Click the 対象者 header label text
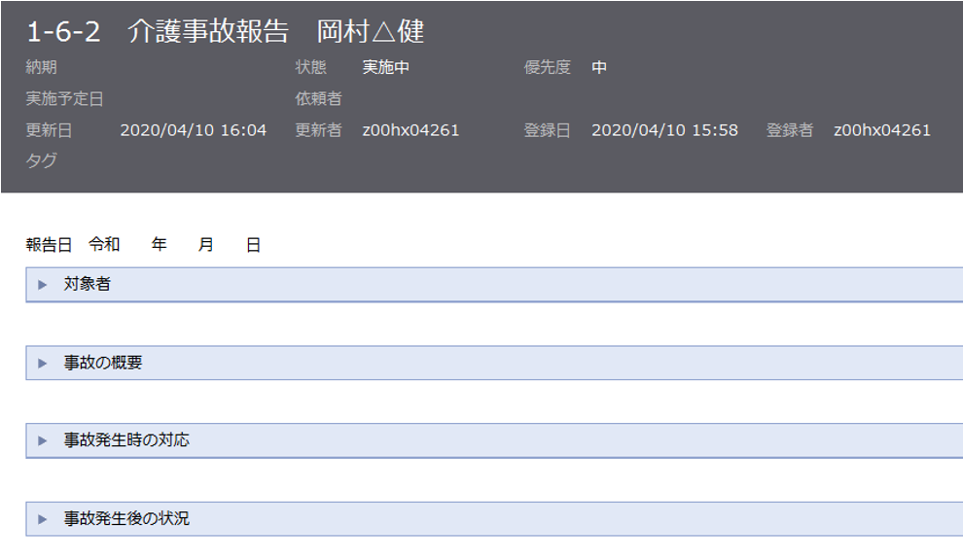The image size is (963, 560). tap(87, 285)
